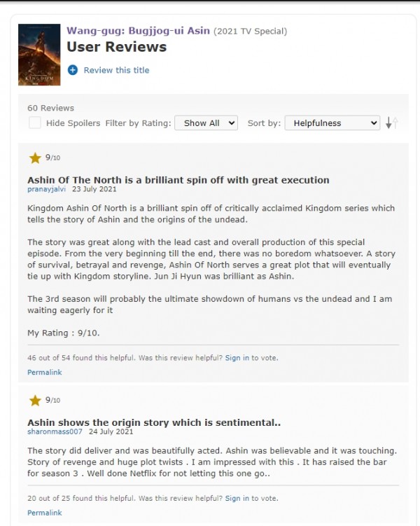
Task: Open Permalink of the first review
Action: (x=44, y=373)
